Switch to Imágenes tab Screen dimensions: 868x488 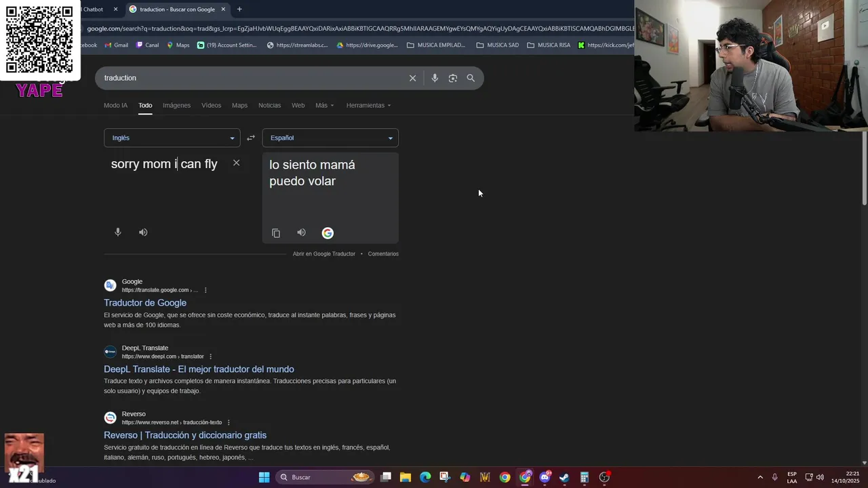[176, 105]
